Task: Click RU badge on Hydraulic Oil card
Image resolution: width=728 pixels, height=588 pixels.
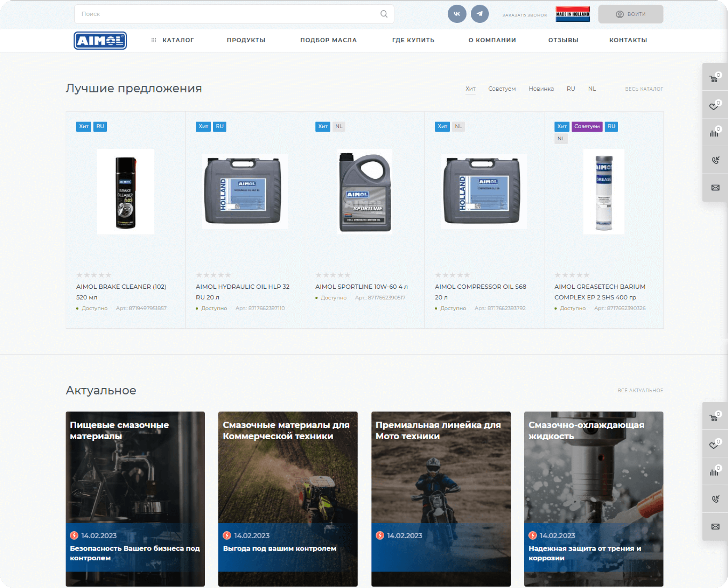Action: click(x=219, y=126)
